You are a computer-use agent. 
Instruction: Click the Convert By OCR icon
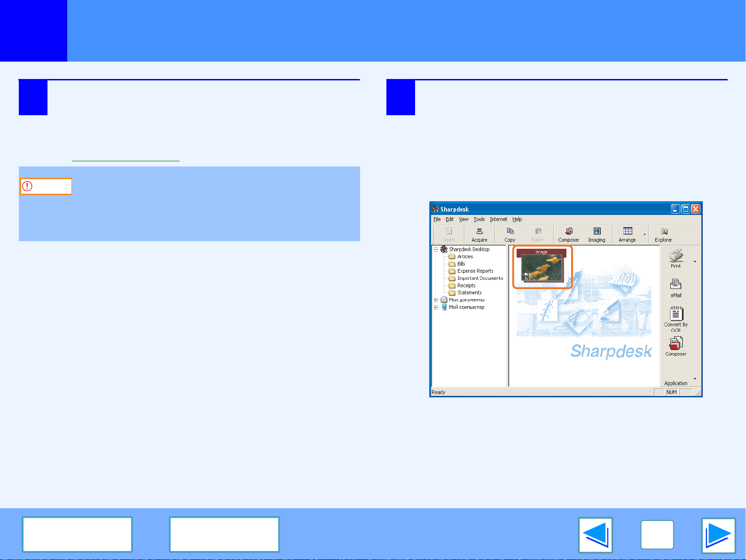[x=675, y=317]
